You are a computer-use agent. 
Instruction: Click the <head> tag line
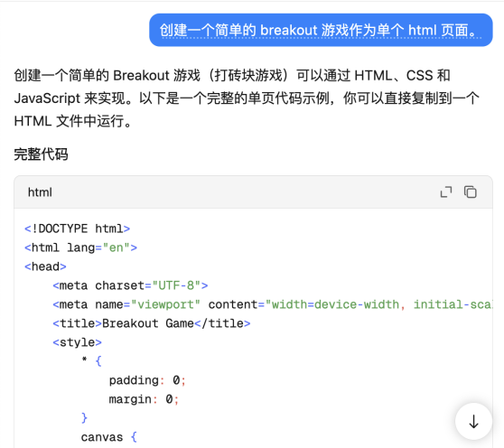coord(45,266)
